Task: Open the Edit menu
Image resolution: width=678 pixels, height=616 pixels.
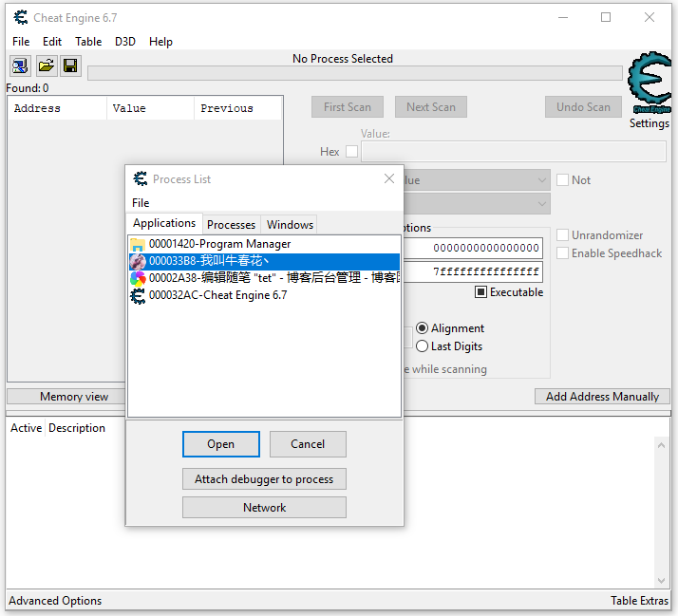Action: click(x=52, y=42)
